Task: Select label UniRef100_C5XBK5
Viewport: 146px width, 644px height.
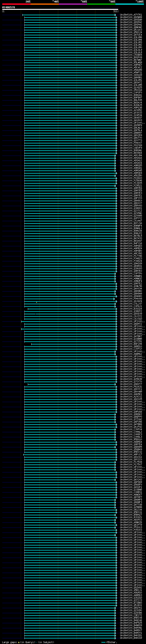Action: [131, 55]
